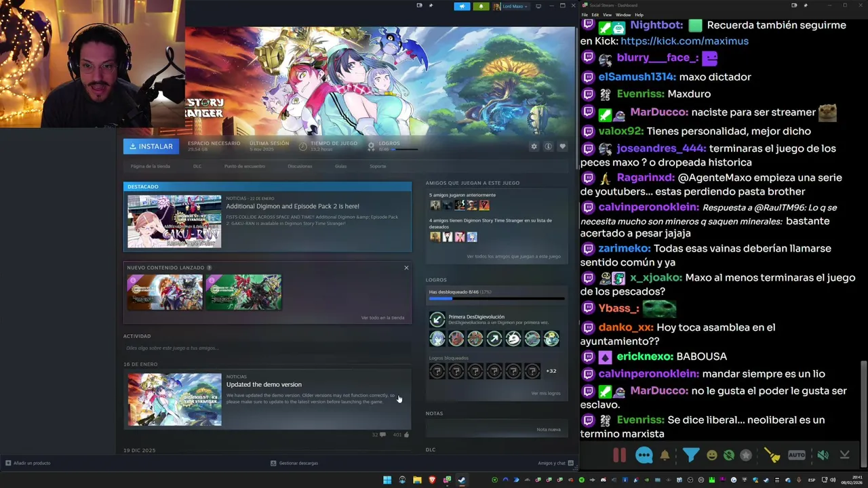Image resolution: width=868 pixels, height=488 pixels.
Task: Click the +32 locked achievements counter
Action: coord(551,371)
